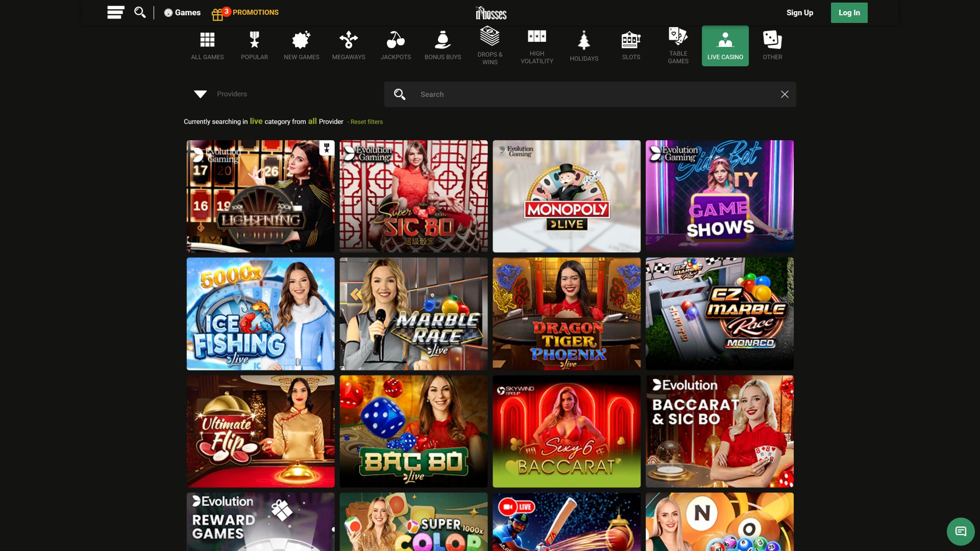Viewport: 980px width, 551px height.
Task: Open the Bac Bo Live game
Action: 413,432
